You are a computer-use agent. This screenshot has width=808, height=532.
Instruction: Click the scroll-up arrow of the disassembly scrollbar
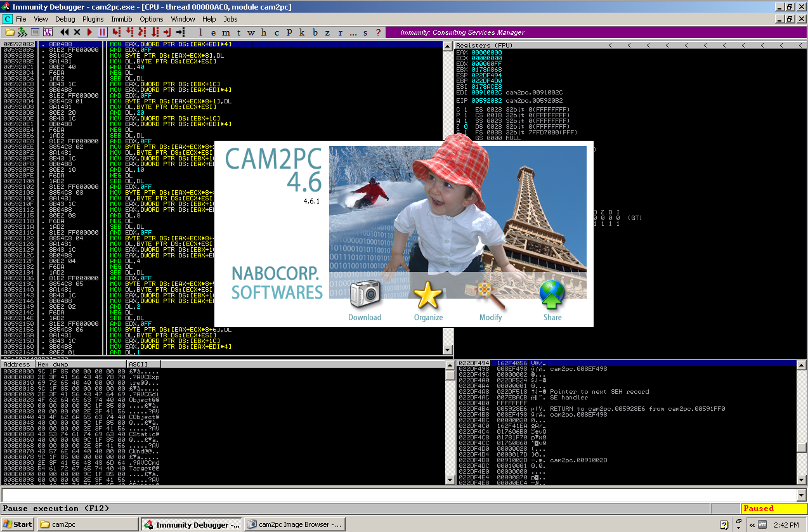[448, 46]
